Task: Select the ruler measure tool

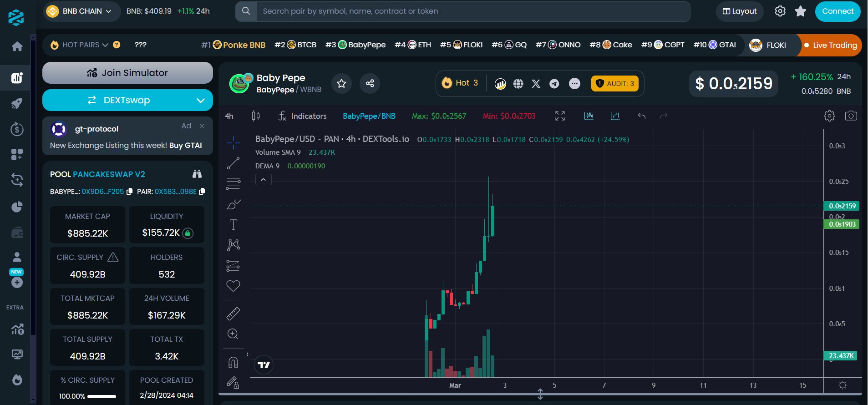Action: (x=233, y=314)
